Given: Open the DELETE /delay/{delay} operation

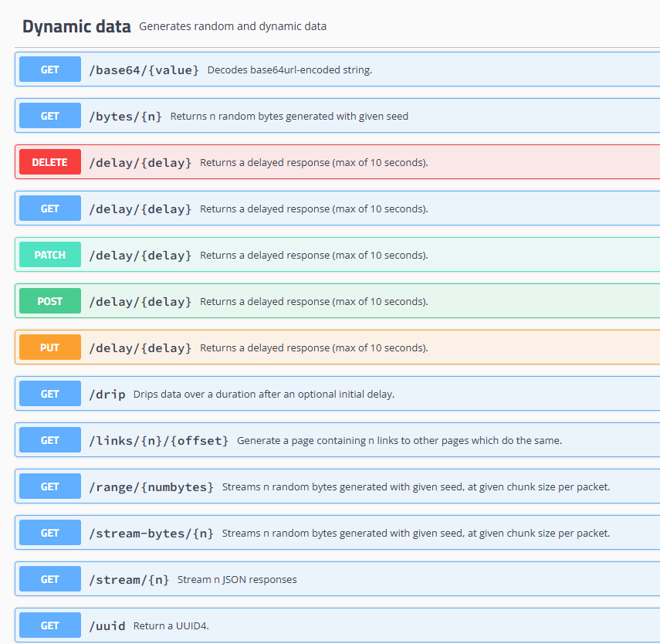Looking at the screenshot, I should tap(140, 162).
